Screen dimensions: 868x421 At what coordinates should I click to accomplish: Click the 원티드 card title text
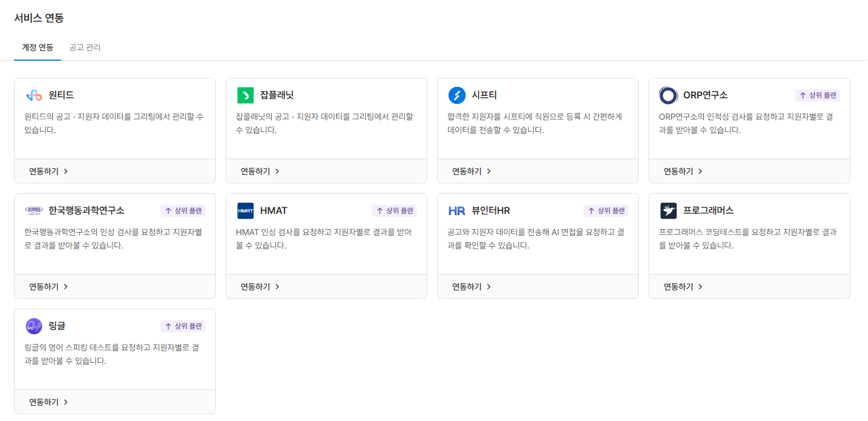pyautogui.click(x=61, y=95)
